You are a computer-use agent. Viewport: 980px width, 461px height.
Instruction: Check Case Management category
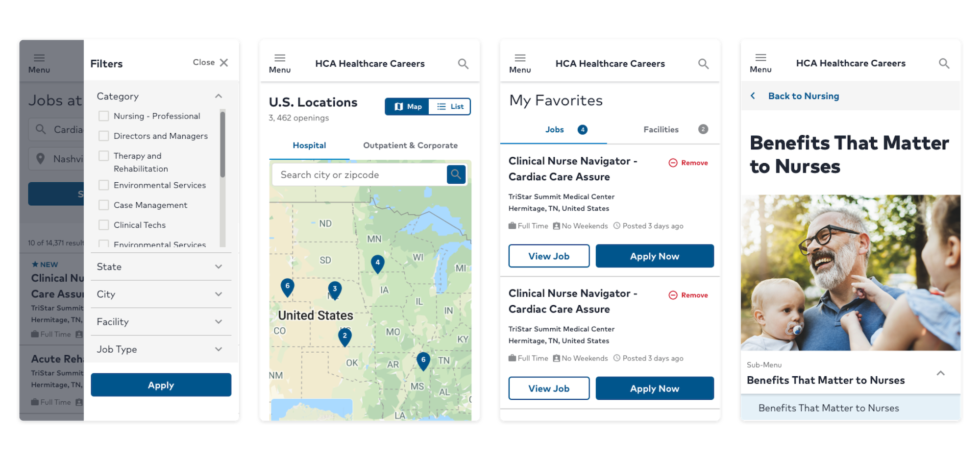click(103, 205)
